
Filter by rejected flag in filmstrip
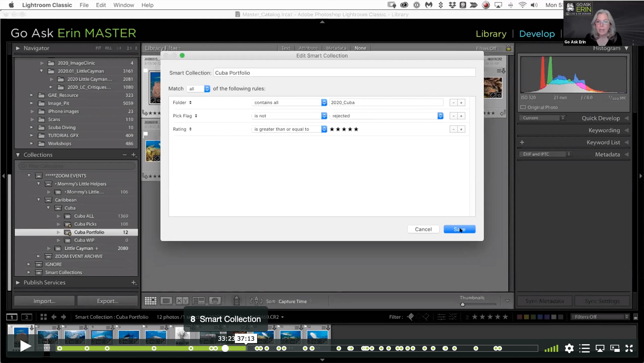tap(426, 317)
